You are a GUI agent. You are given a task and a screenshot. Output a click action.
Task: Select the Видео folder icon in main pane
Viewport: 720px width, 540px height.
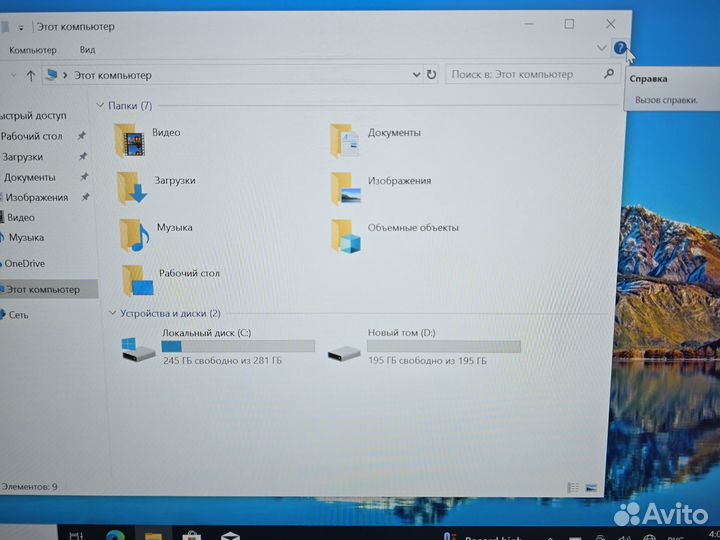[129, 141]
